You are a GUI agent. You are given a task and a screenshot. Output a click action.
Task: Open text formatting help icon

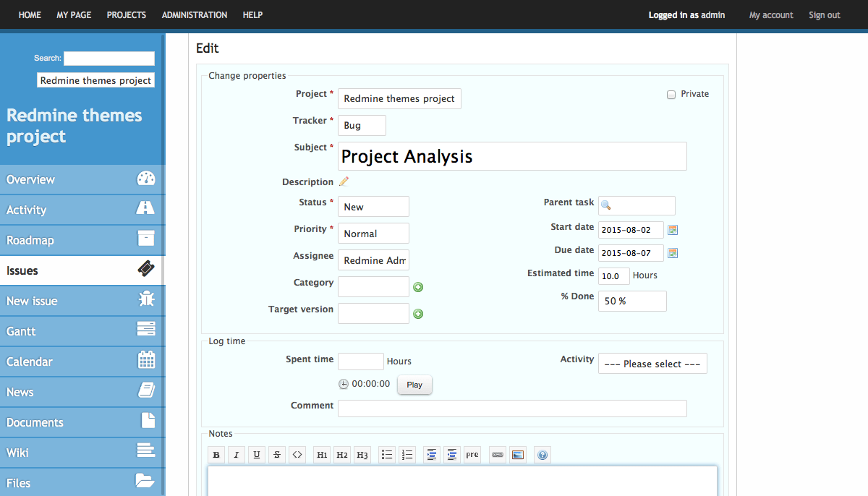(x=542, y=455)
